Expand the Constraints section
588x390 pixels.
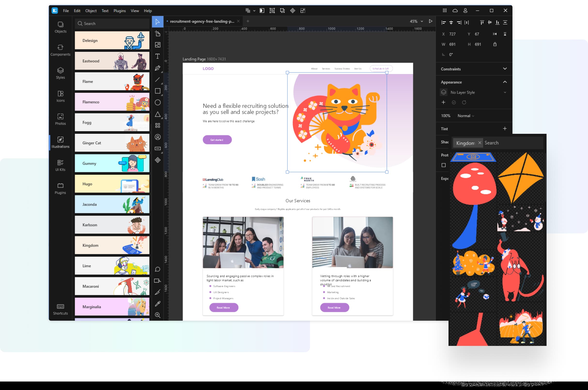tap(505, 69)
